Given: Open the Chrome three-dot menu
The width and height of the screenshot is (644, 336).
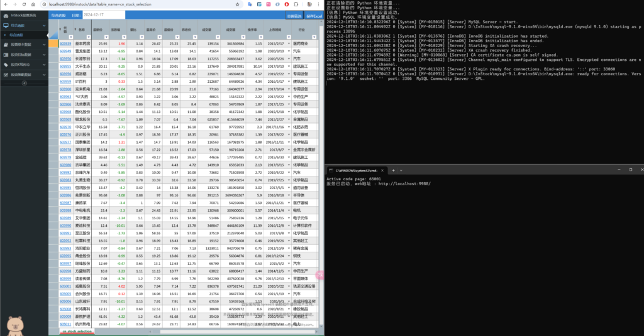Looking at the screenshot, I should point(318,4).
